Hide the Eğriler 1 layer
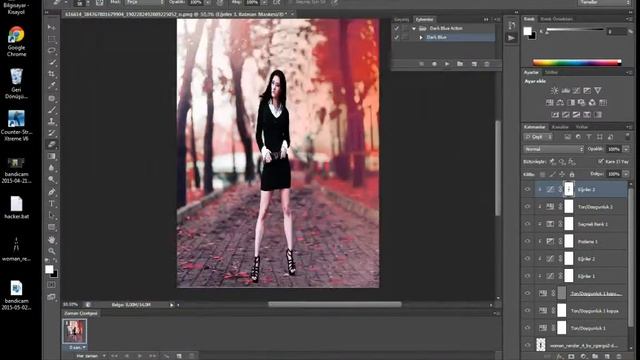Screen dimensions: 640x360 [x=527, y=276]
